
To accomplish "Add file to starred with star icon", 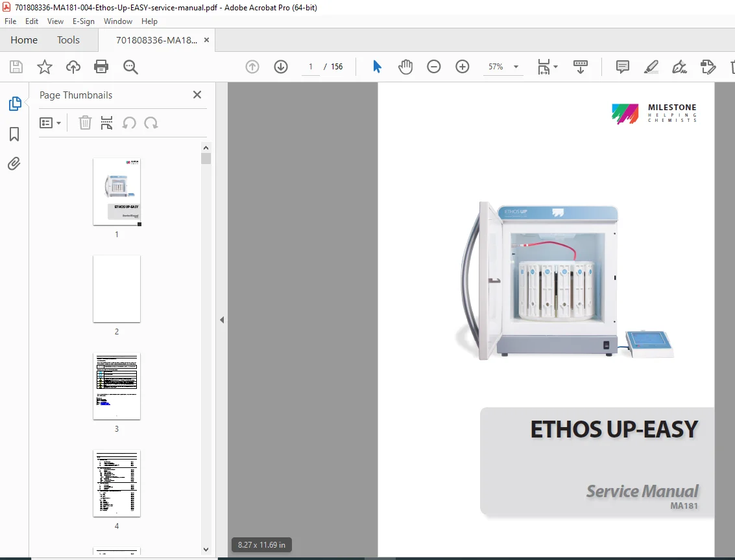I will (x=45, y=67).
